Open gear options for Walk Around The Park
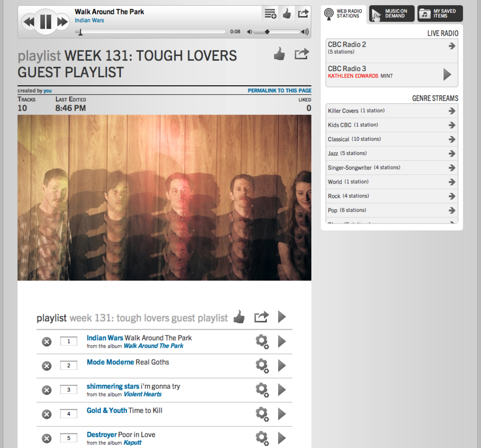 tap(262, 342)
